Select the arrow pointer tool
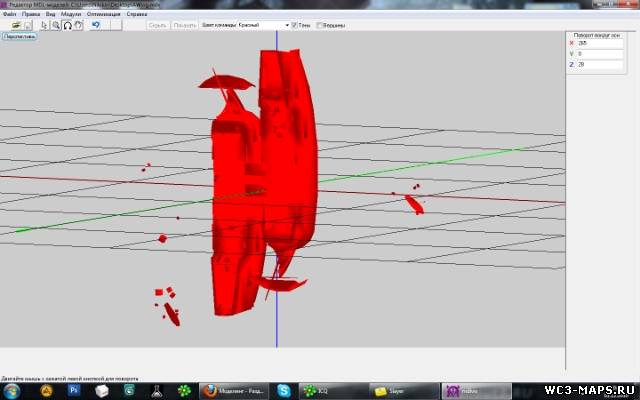640x400 pixels. tap(44, 25)
